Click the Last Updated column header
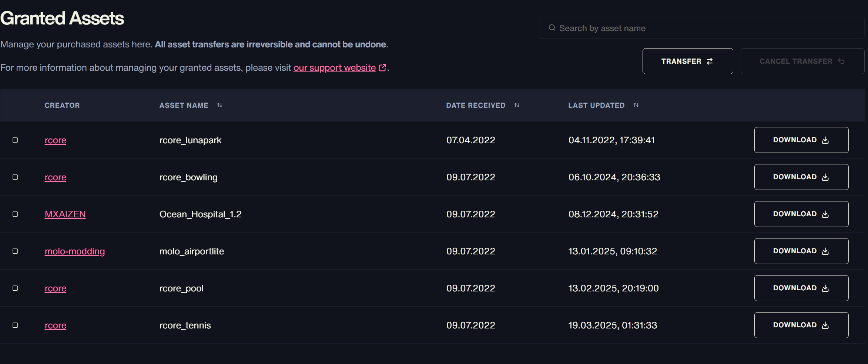868x364 pixels. click(x=596, y=105)
